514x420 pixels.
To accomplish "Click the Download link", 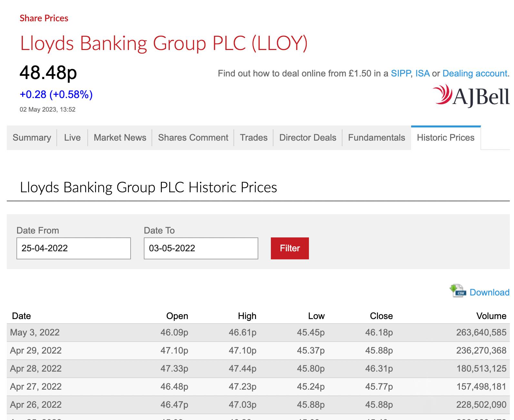I will [489, 292].
